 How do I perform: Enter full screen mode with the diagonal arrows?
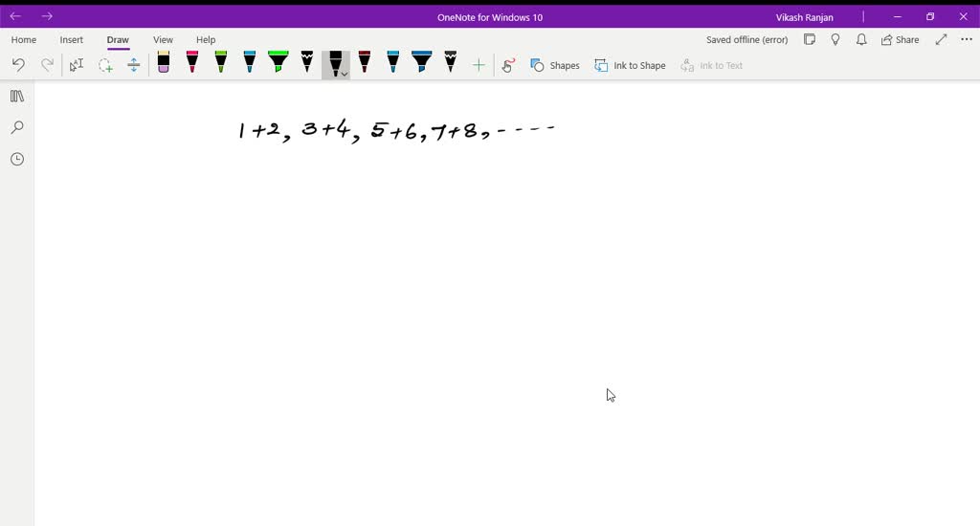942,39
